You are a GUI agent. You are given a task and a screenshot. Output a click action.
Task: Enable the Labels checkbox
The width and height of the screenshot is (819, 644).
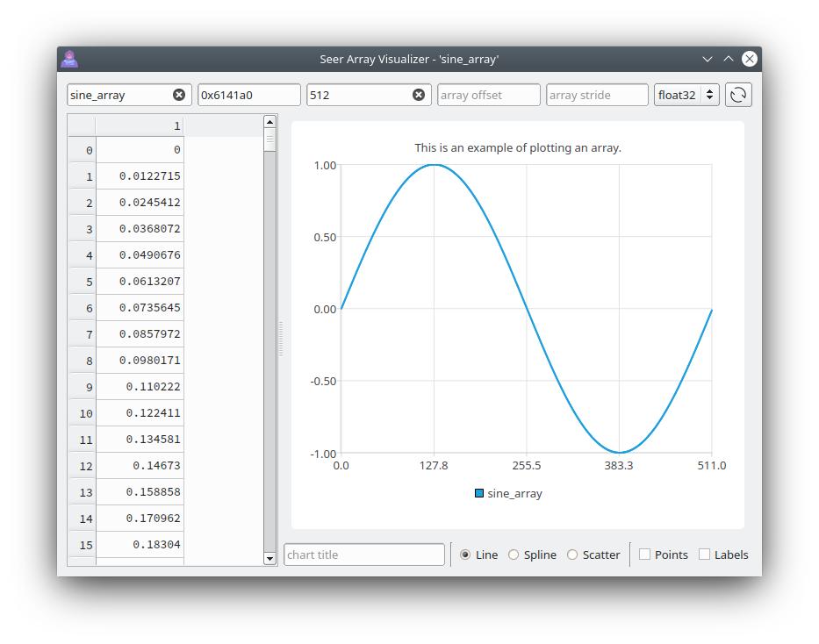point(705,555)
